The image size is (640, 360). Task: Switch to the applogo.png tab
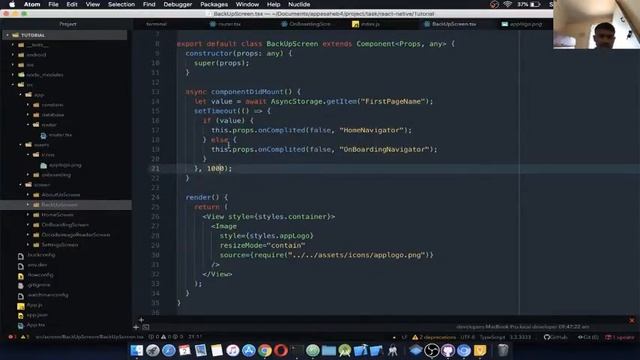pos(526,24)
